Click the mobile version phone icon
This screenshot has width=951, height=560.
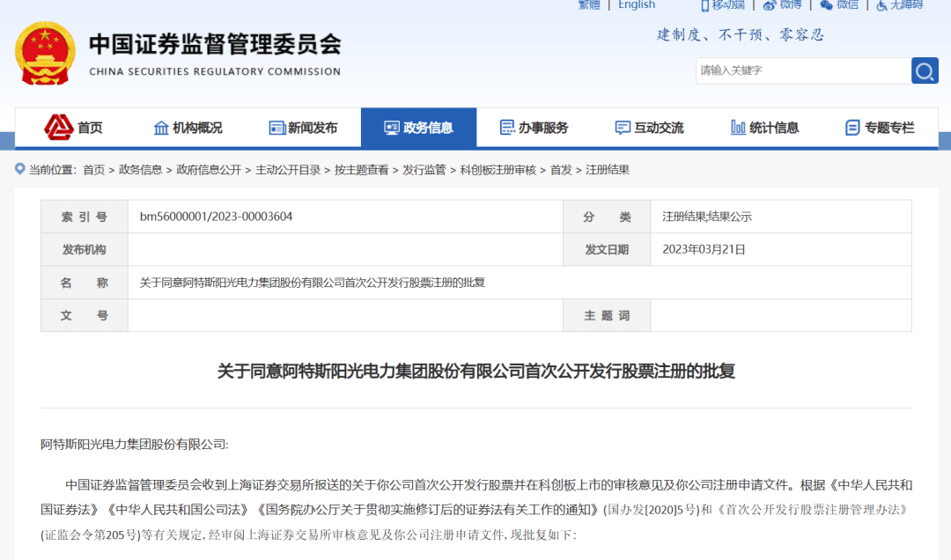coord(704,5)
